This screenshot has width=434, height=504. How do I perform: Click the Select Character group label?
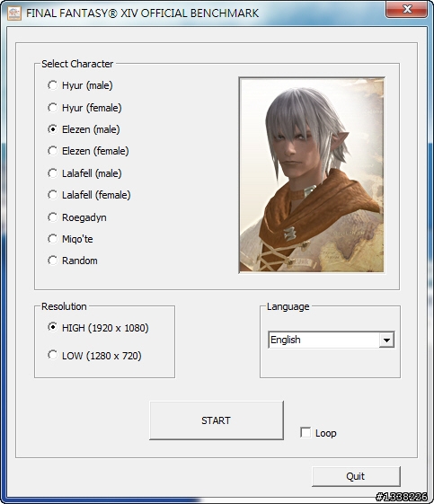pos(77,64)
